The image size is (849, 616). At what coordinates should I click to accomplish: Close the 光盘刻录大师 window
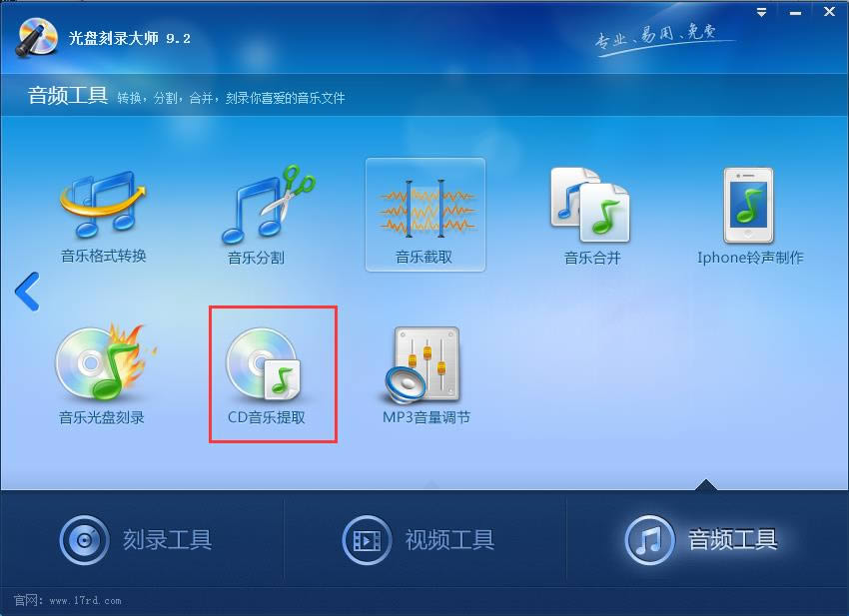click(x=829, y=12)
